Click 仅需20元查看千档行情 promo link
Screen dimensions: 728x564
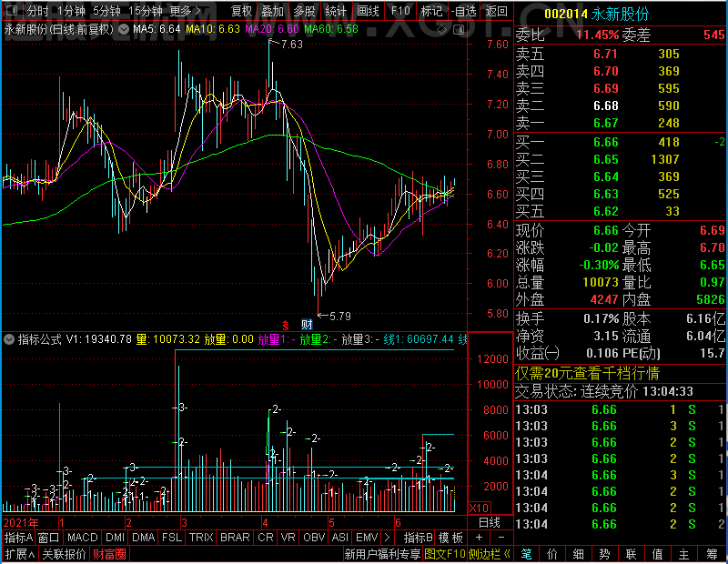587,373
